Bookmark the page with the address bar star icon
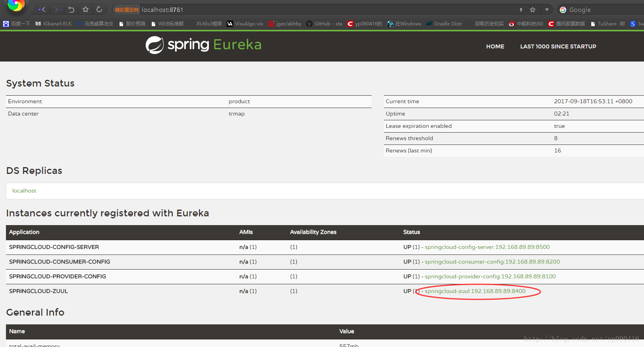The width and height of the screenshot is (644, 347). [533, 10]
